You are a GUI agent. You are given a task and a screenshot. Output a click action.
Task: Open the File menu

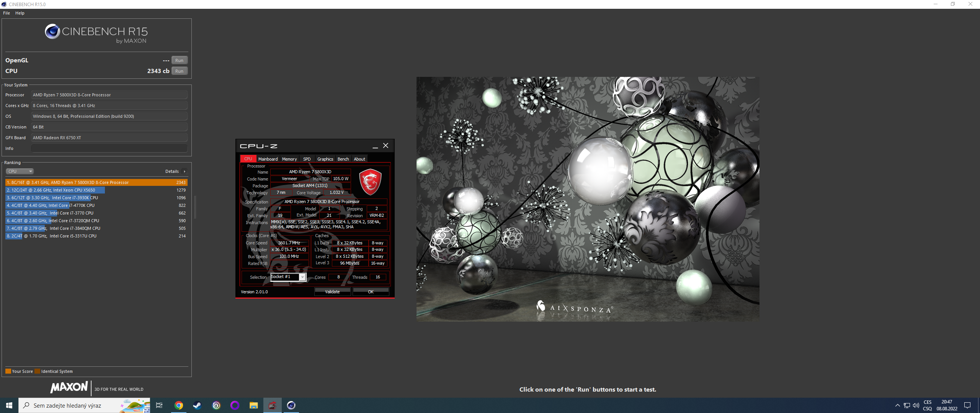pos(7,13)
